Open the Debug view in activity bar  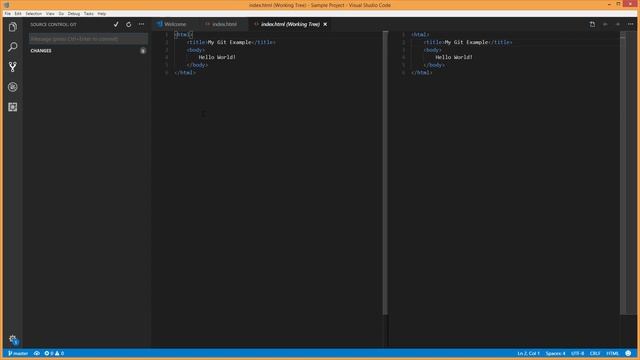[13, 87]
